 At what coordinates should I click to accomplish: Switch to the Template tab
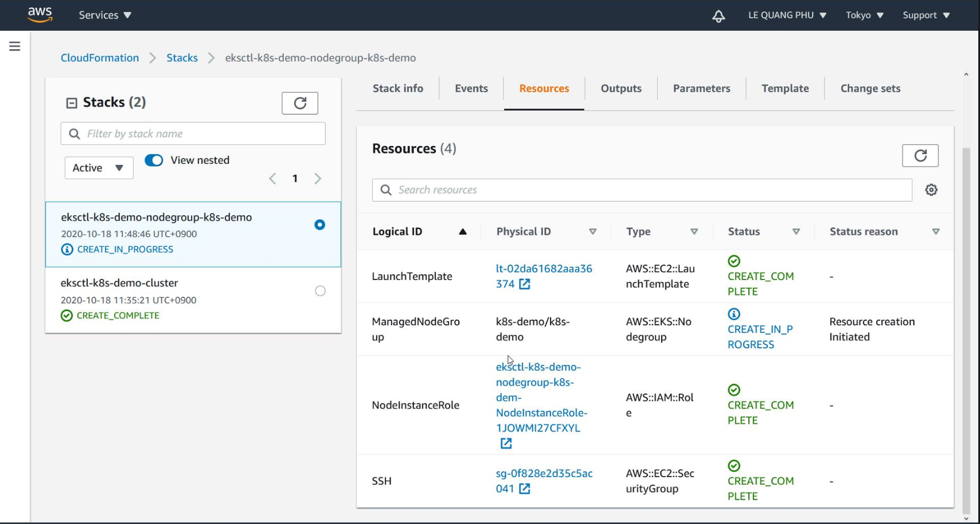click(785, 88)
